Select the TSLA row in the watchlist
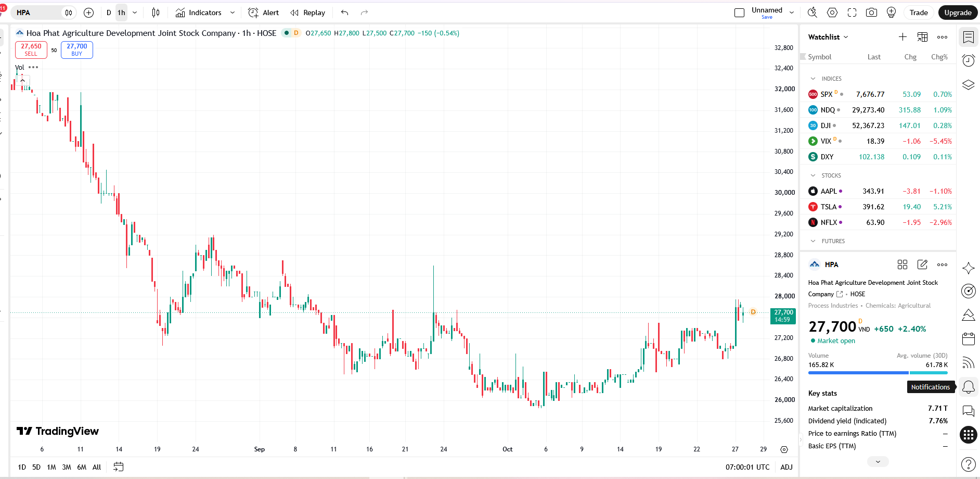This screenshot has width=980, height=479. point(879,207)
